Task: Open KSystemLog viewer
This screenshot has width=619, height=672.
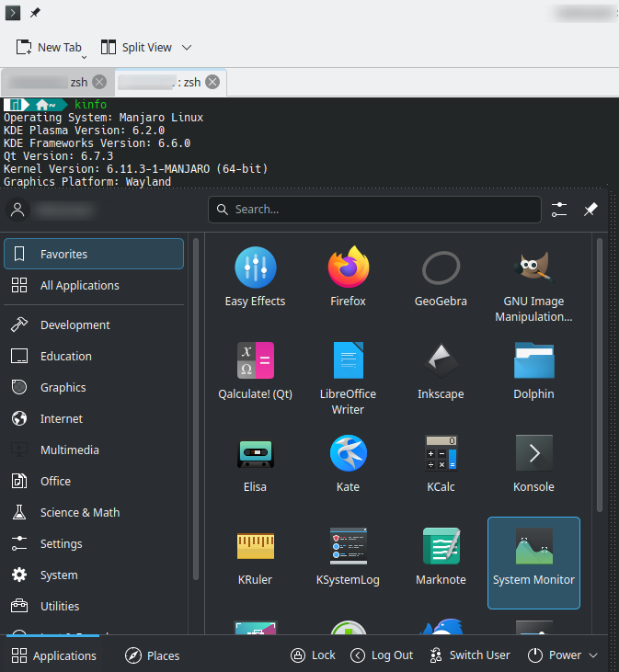Action: click(348, 556)
